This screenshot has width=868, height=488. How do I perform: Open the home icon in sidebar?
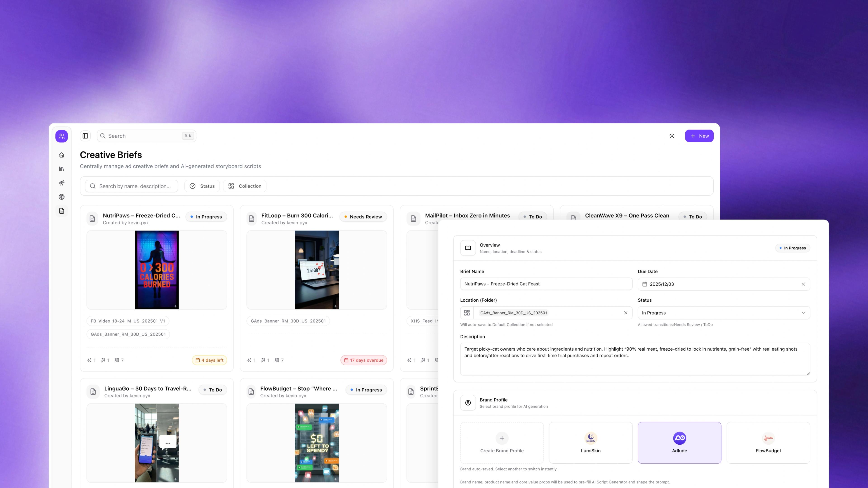click(62, 155)
